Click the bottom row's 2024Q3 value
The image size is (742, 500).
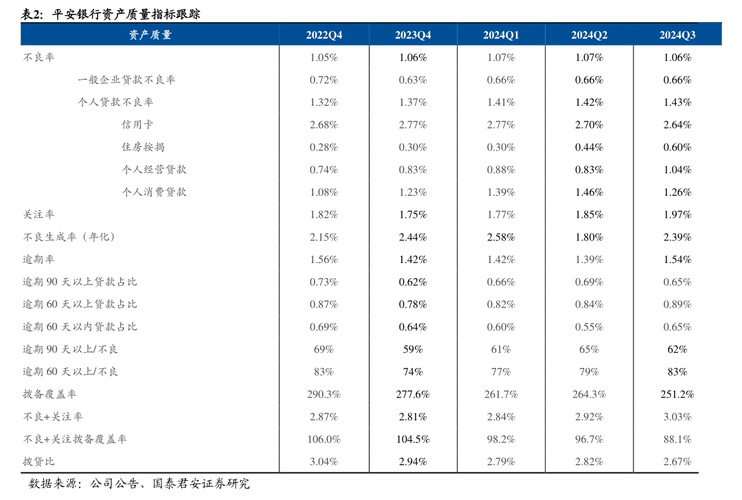point(678,461)
